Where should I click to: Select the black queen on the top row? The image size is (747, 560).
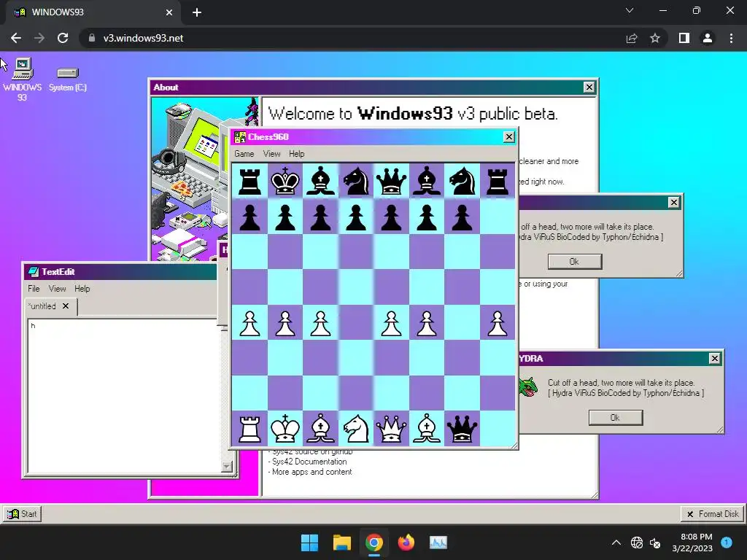[391, 182]
